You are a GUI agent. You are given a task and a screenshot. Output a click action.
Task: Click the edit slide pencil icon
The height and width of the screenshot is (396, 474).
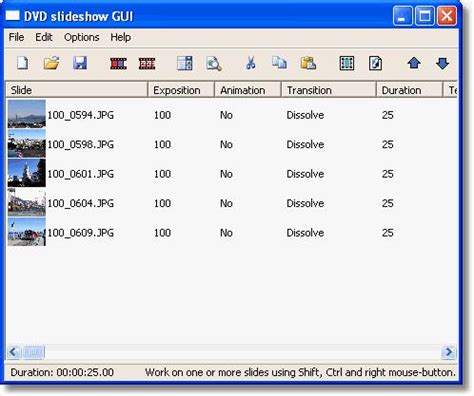click(x=376, y=63)
